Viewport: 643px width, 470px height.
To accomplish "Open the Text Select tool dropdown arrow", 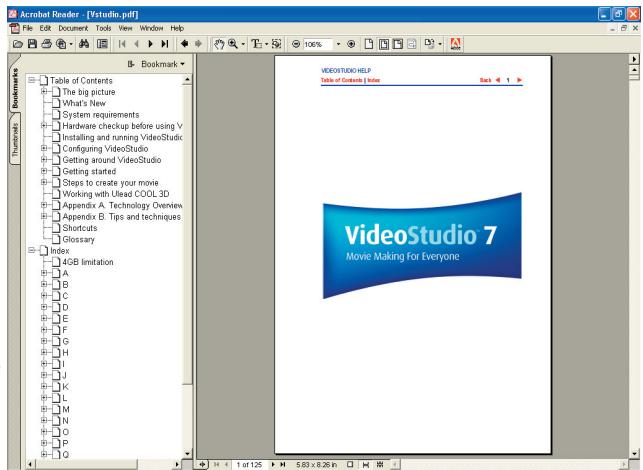I will point(267,44).
